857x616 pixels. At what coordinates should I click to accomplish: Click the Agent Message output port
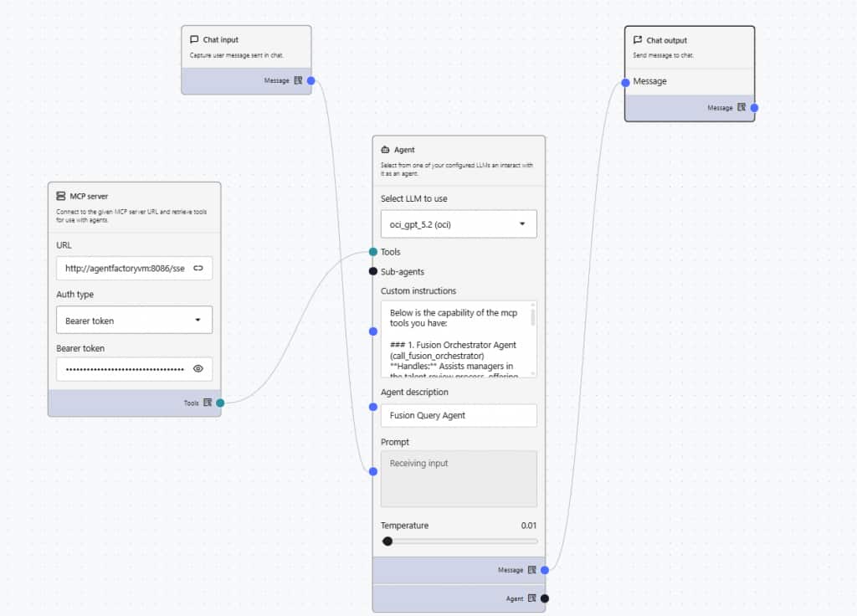pyautogui.click(x=544, y=570)
